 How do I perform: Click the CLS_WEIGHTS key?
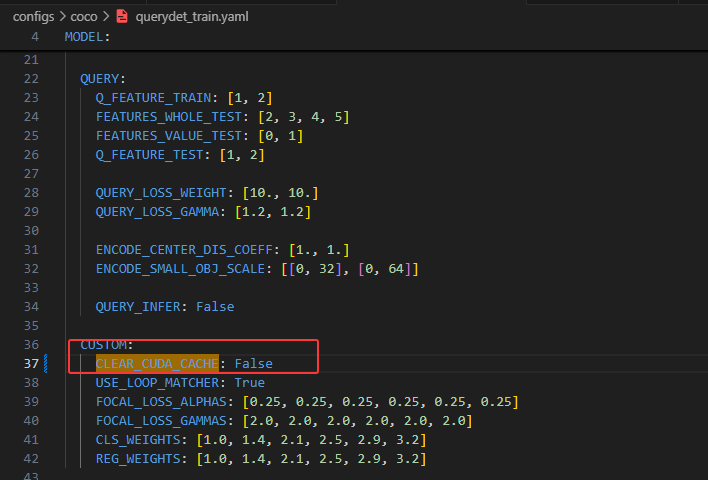(138, 439)
